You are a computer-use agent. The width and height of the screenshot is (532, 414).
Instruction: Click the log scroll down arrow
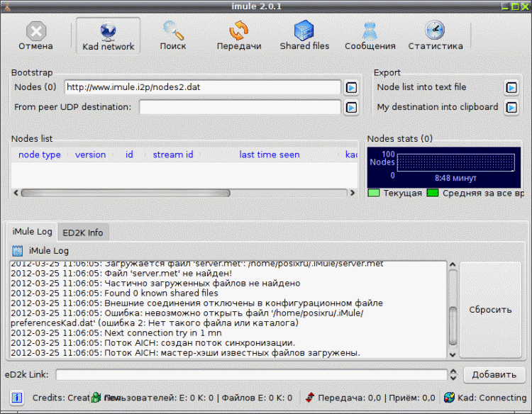(x=453, y=354)
